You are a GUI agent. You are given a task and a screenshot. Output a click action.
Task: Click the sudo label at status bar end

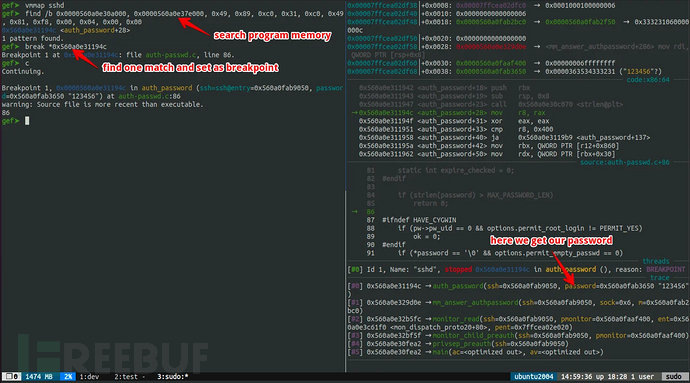point(673,377)
